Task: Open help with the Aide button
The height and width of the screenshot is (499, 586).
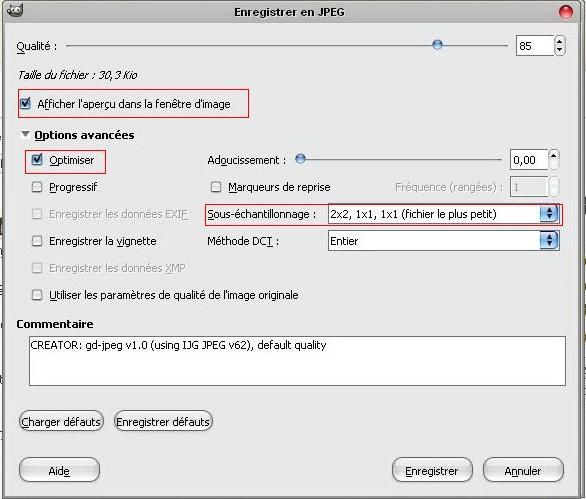Action: point(59,471)
